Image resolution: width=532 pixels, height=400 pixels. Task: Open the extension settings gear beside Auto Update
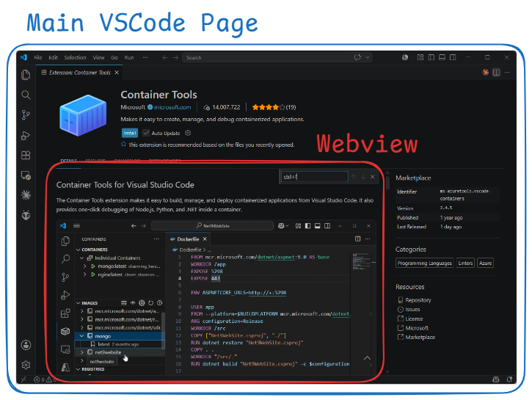click(x=188, y=133)
